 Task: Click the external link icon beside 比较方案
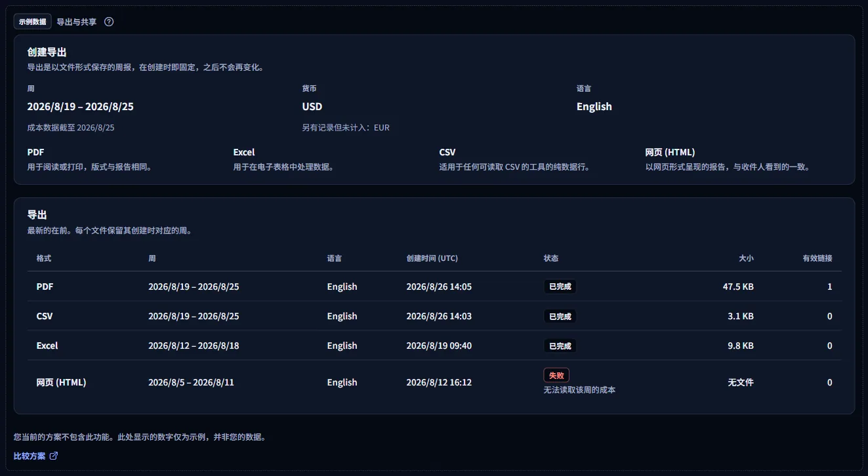point(54,456)
